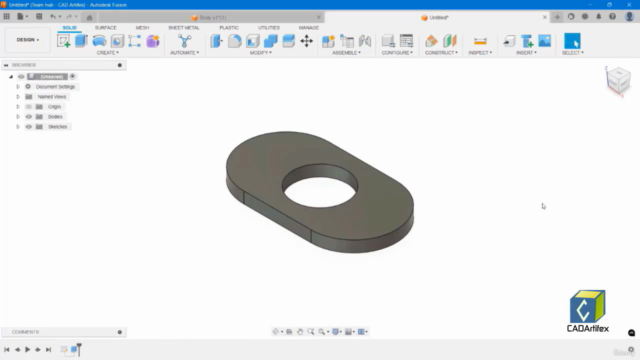This screenshot has width=640, height=360.
Task: Open the Create dropdown menu
Action: (x=108, y=53)
